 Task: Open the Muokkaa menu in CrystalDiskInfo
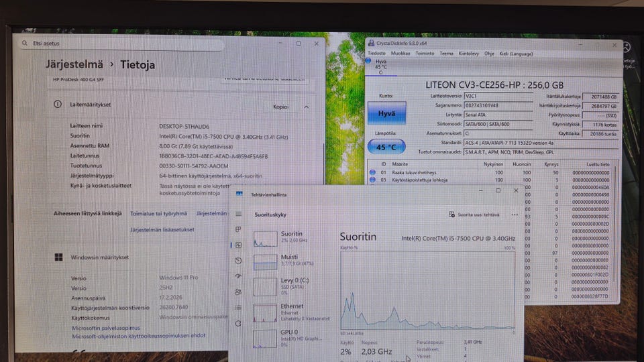(x=400, y=54)
